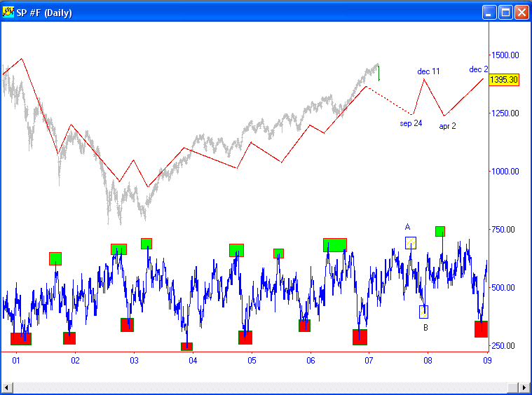Click the yellow 1395.30 price label
The width and height of the screenshot is (532, 395).
[503, 80]
